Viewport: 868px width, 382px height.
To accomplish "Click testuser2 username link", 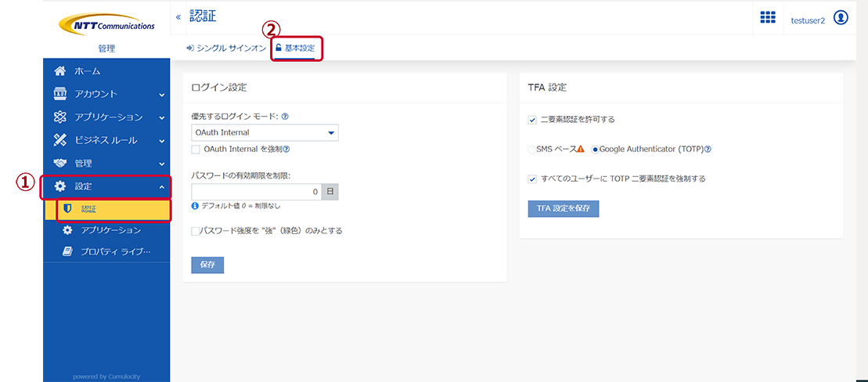I will pyautogui.click(x=808, y=20).
